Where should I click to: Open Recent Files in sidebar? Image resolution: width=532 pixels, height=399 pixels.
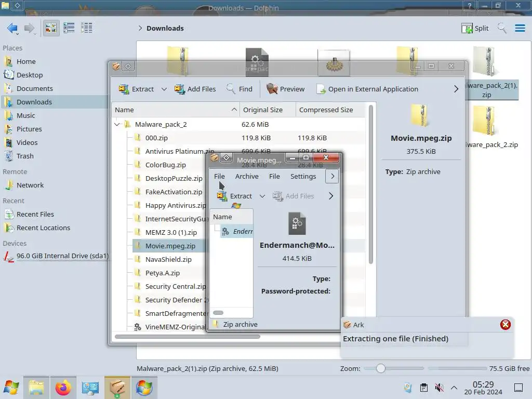pos(35,215)
